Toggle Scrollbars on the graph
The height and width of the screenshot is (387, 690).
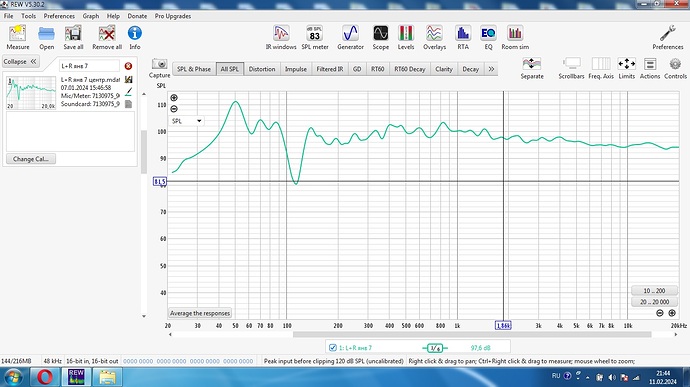point(571,68)
